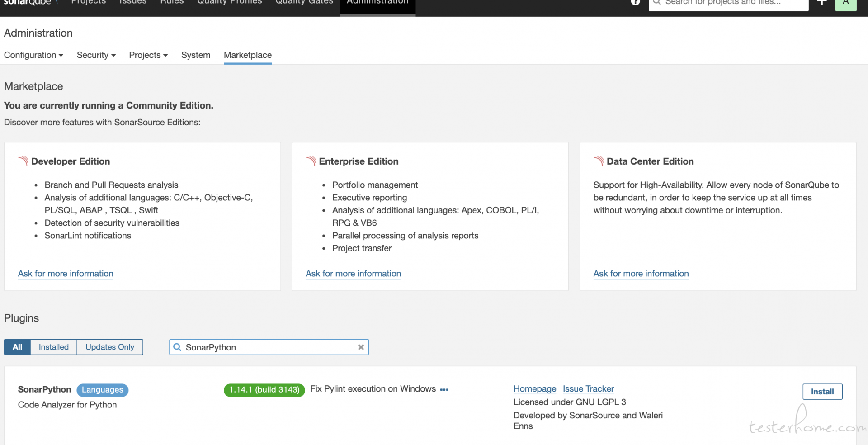This screenshot has height=445, width=868.
Task: Open Projects in the top navigation
Action: [89, 2]
